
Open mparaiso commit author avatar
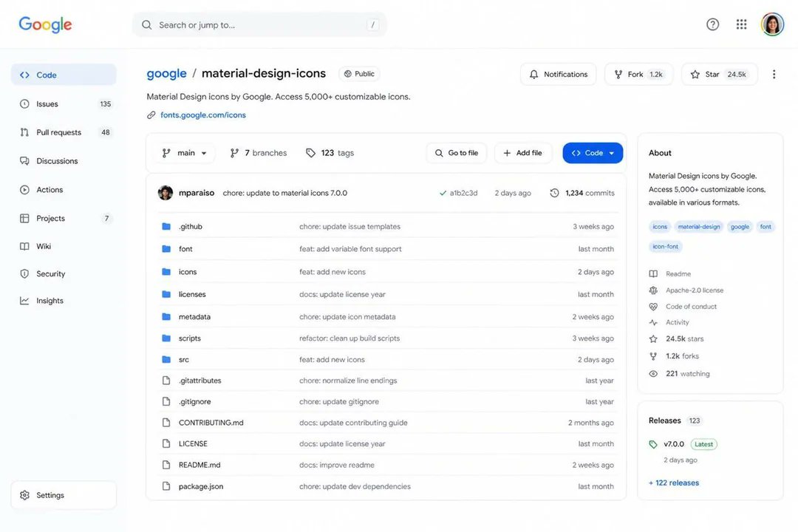[x=166, y=193]
